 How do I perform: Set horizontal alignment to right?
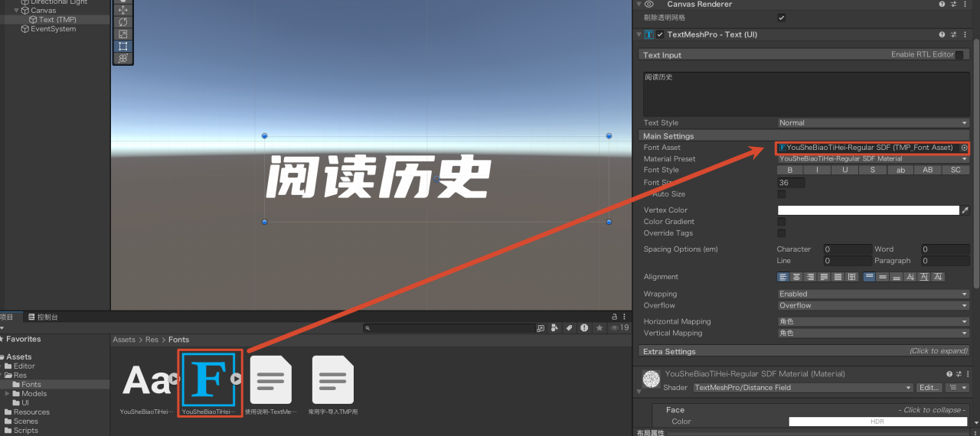(811, 277)
